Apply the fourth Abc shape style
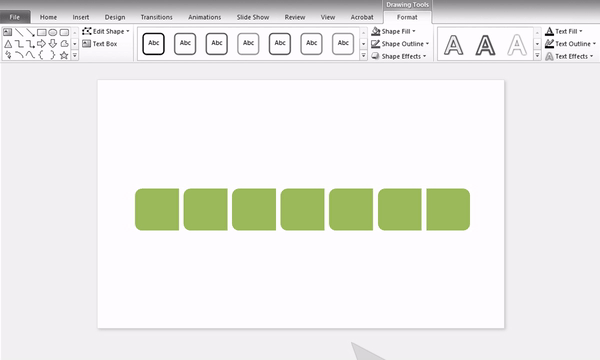600x360 pixels. pyautogui.click(x=248, y=44)
